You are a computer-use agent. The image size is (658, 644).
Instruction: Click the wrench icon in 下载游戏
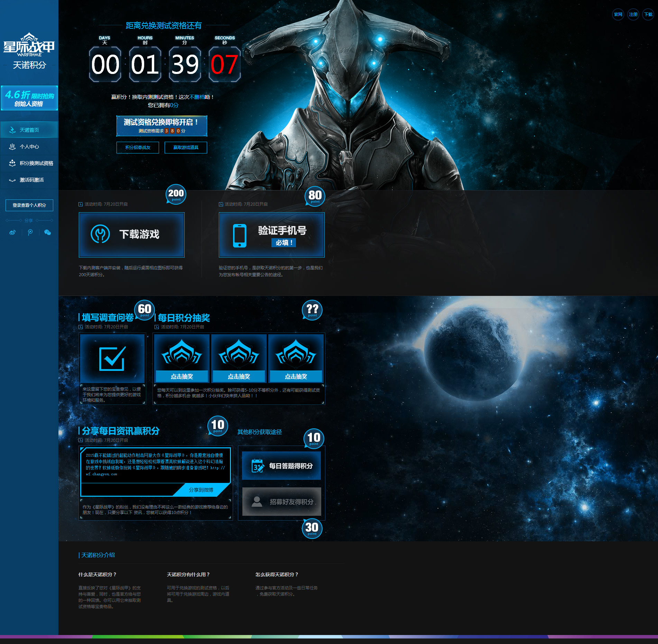(x=100, y=234)
